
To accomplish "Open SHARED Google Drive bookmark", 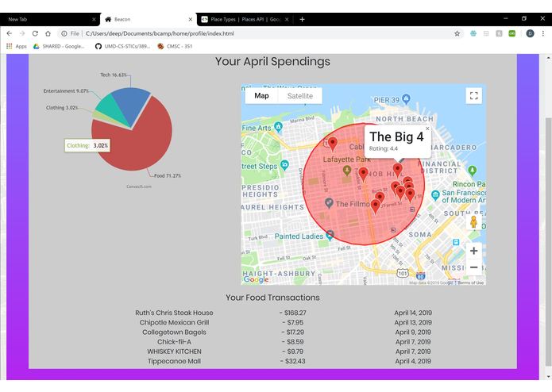I will [x=59, y=46].
